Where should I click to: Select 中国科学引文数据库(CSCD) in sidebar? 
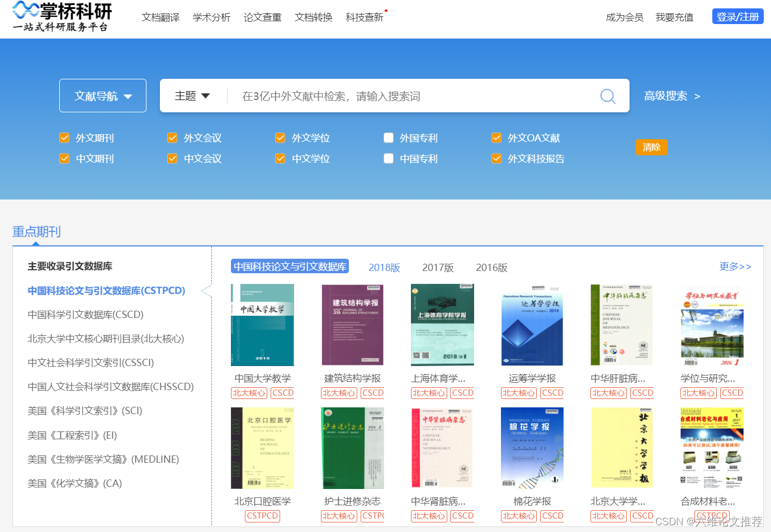click(x=86, y=315)
